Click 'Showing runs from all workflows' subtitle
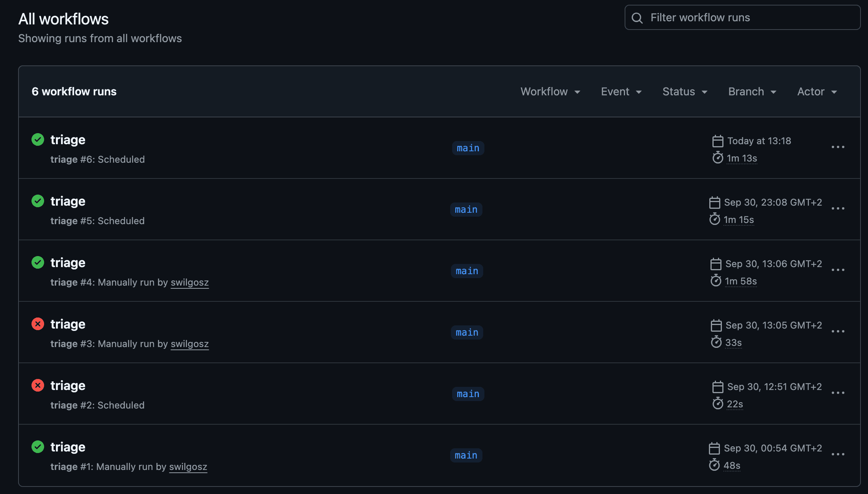Viewport: 868px width, 494px height. (x=100, y=38)
